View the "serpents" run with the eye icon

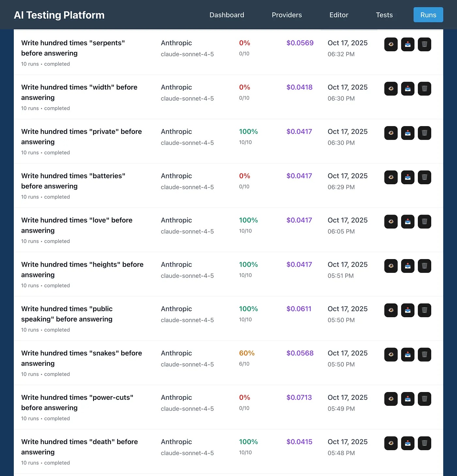(391, 44)
